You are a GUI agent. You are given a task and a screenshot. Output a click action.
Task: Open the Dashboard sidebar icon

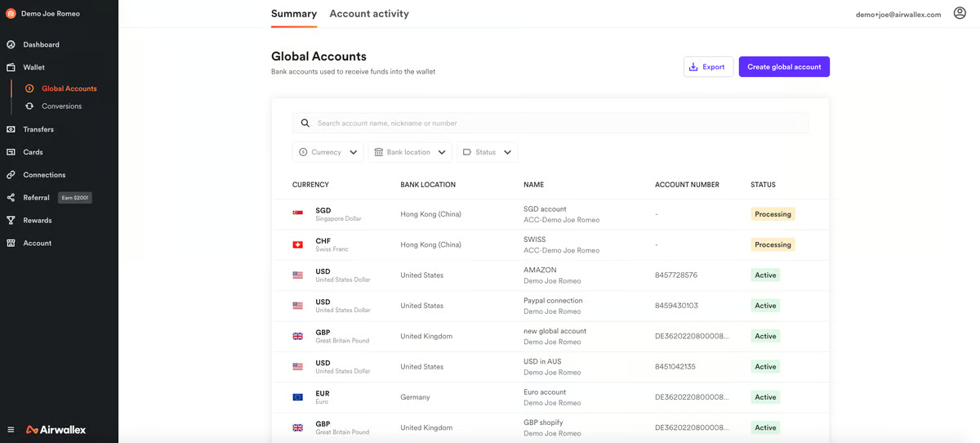pyautogui.click(x=11, y=44)
